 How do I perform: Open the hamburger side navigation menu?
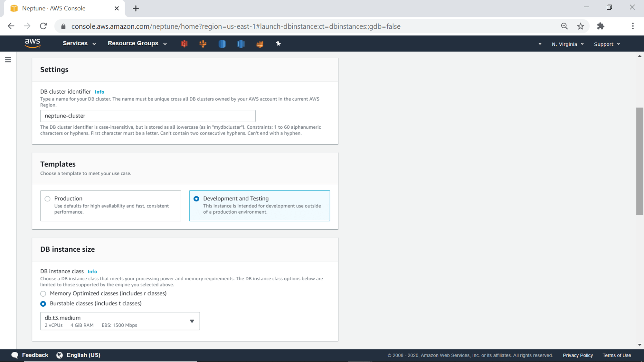pyautogui.click(x=8, y=60)
